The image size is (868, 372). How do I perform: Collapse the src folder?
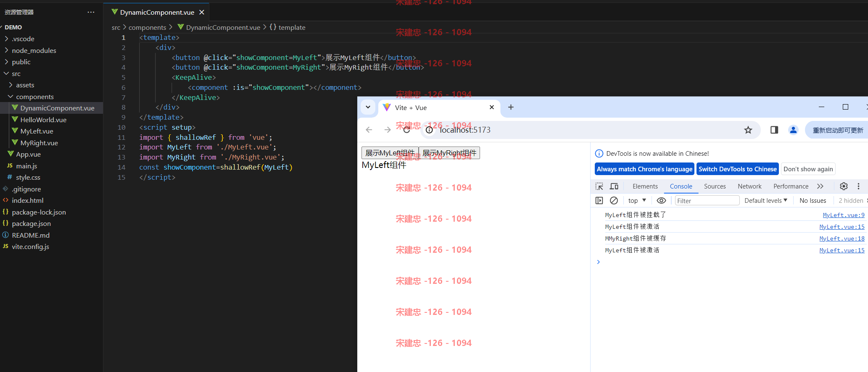point(16,73)
